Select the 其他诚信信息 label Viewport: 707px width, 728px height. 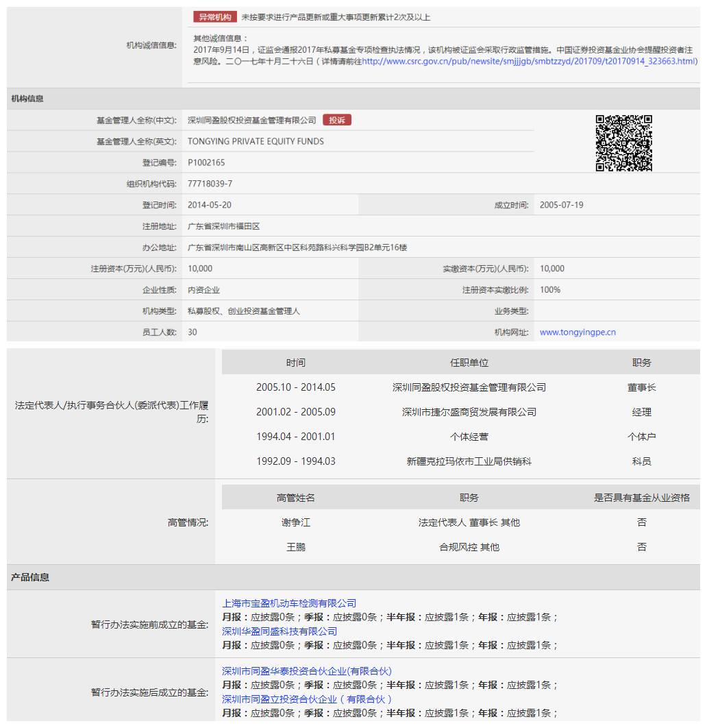click(221, 38)
